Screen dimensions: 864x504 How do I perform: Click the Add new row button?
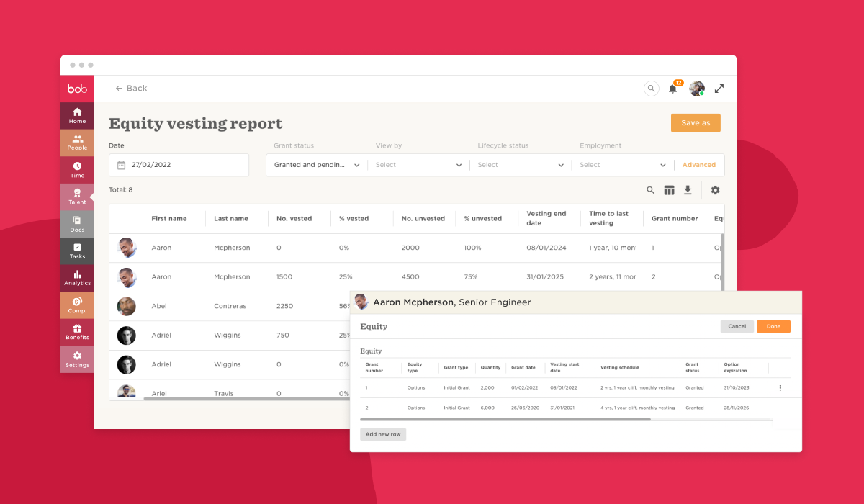[383, 434]
